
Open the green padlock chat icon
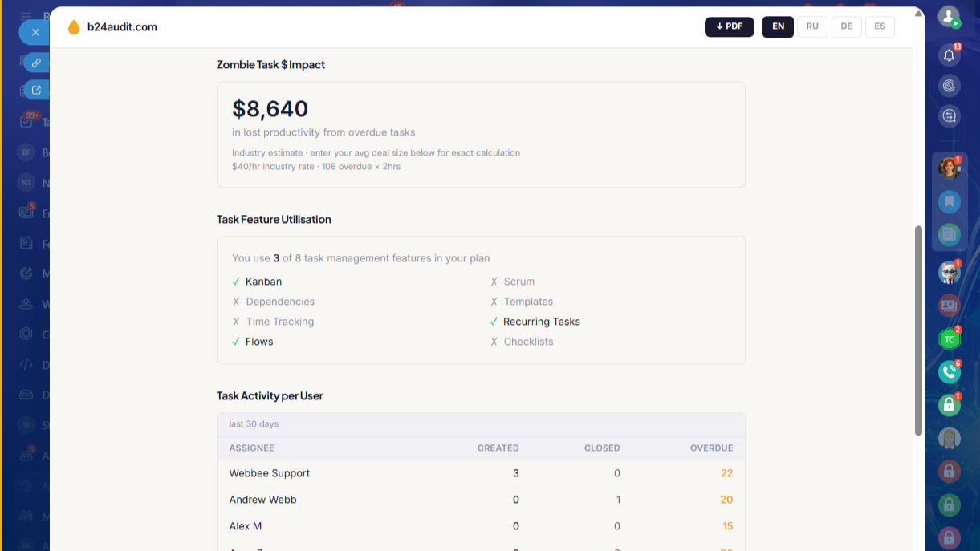point(949,405)
